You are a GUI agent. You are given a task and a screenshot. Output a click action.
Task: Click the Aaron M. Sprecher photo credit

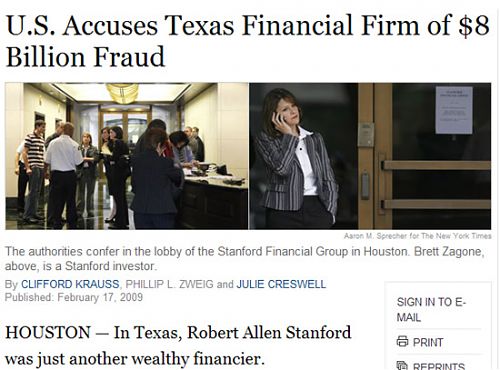[417, 236]
